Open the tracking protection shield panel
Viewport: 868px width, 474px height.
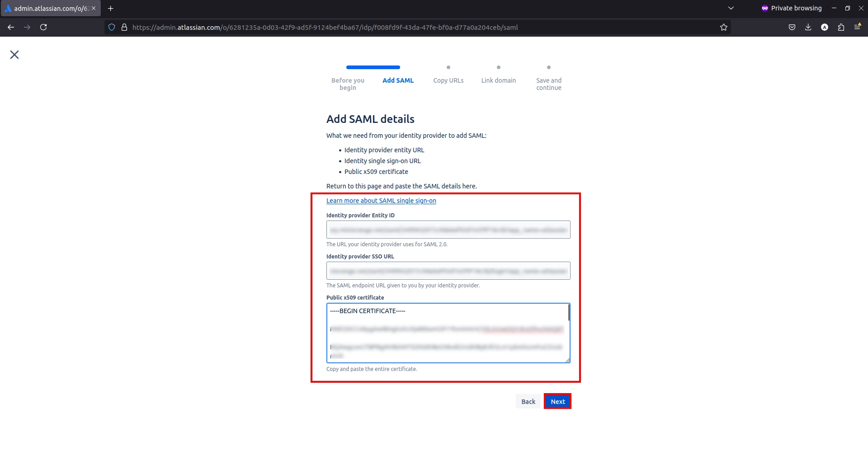point(112,27)
